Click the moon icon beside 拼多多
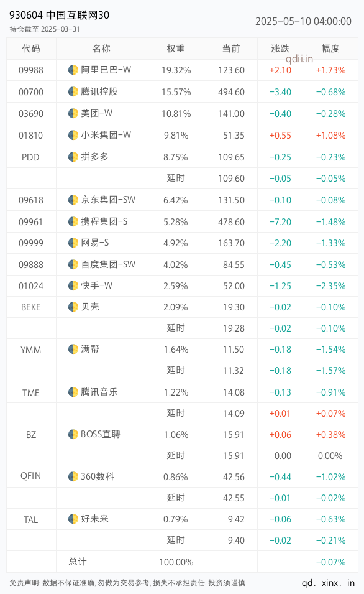364x594 pixels. [x=73, y=157]
